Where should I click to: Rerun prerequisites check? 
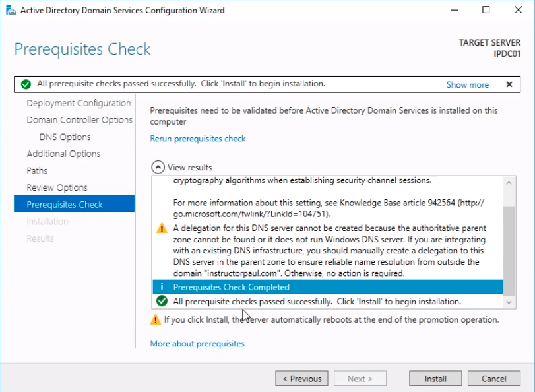[198, 139]
